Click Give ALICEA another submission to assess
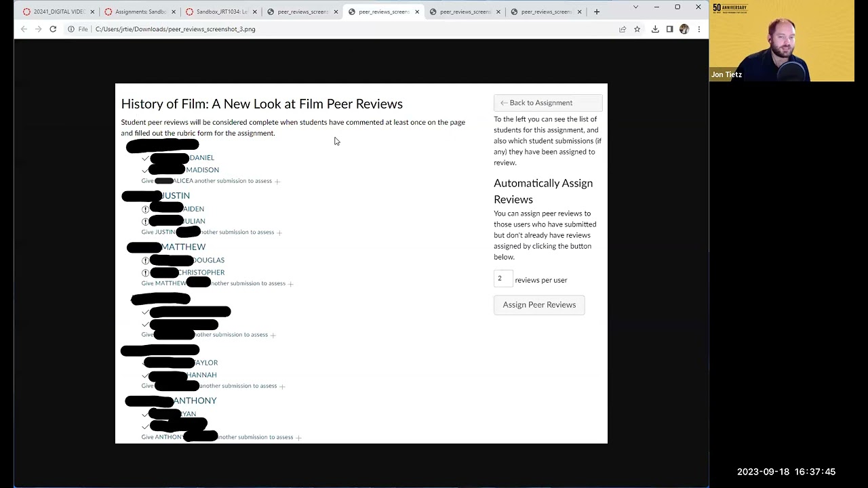This screenshot has width=868, height=488. (206, 181)
